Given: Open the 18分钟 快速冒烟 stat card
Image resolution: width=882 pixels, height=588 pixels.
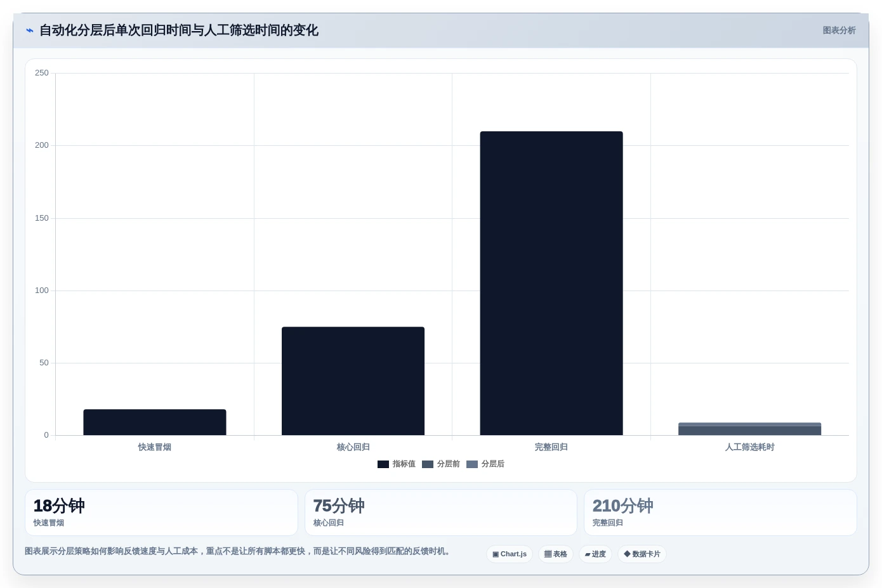Looking at the screenshot, I should [161, 513].
